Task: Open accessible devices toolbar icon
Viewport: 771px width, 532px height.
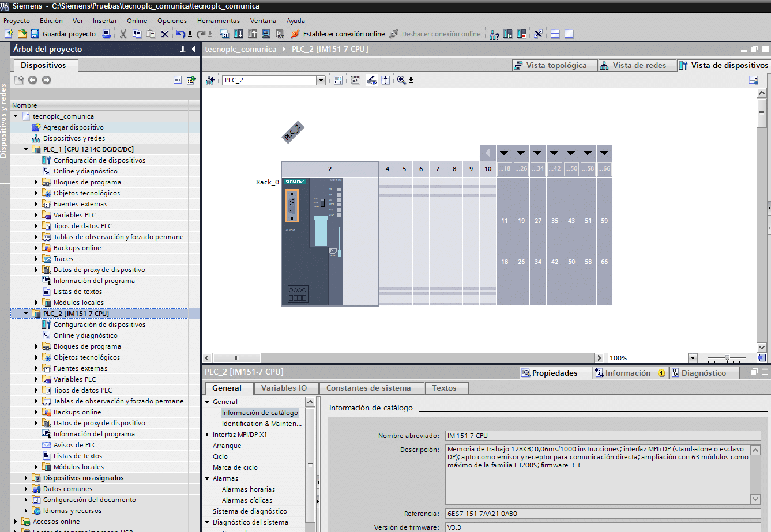Action: (494, 34)
